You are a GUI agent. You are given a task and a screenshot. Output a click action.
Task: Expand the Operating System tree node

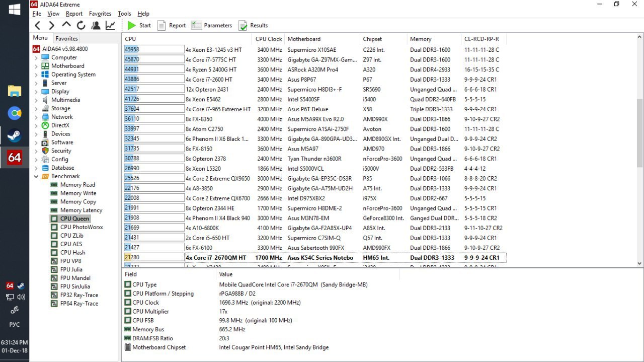point(36,75)
